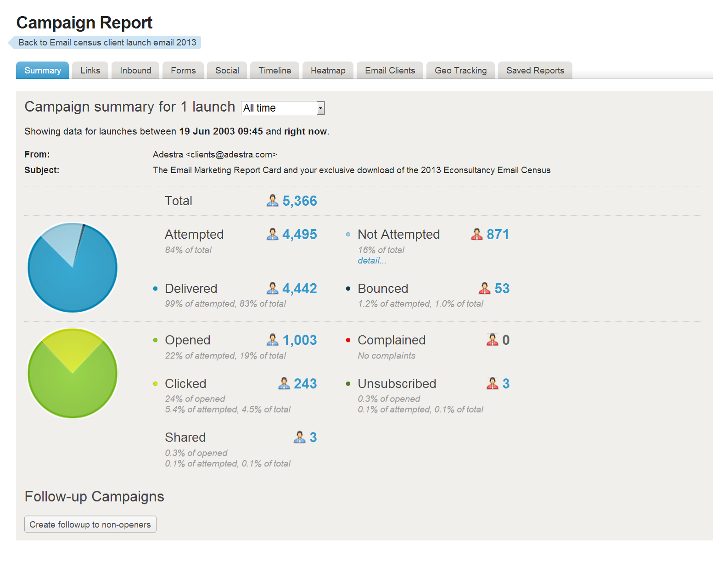Click the red person icon beside Bounced
728x561 pixels.
tap(484, 288)
